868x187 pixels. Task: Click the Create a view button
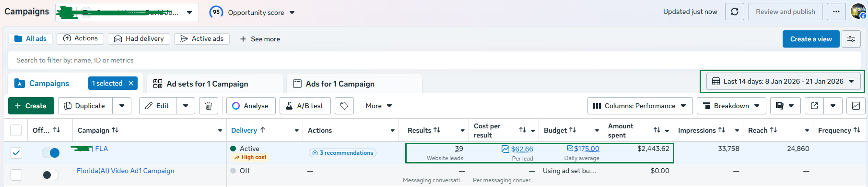[811, 39]
